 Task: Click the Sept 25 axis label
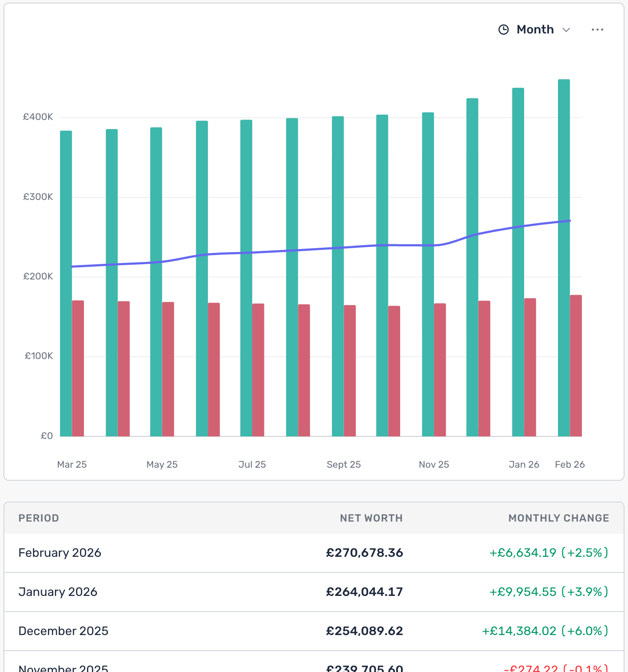click(x=344, y=464)
